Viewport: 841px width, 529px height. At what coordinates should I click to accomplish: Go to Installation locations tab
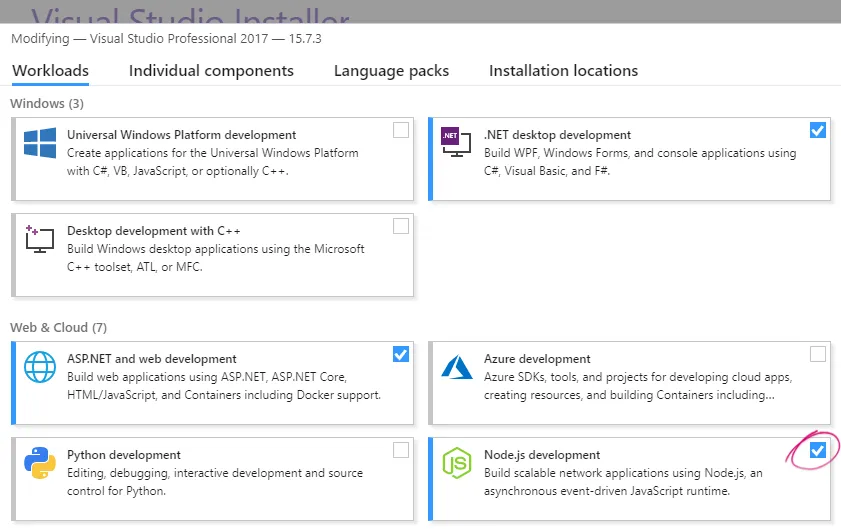tap(563, 71)
